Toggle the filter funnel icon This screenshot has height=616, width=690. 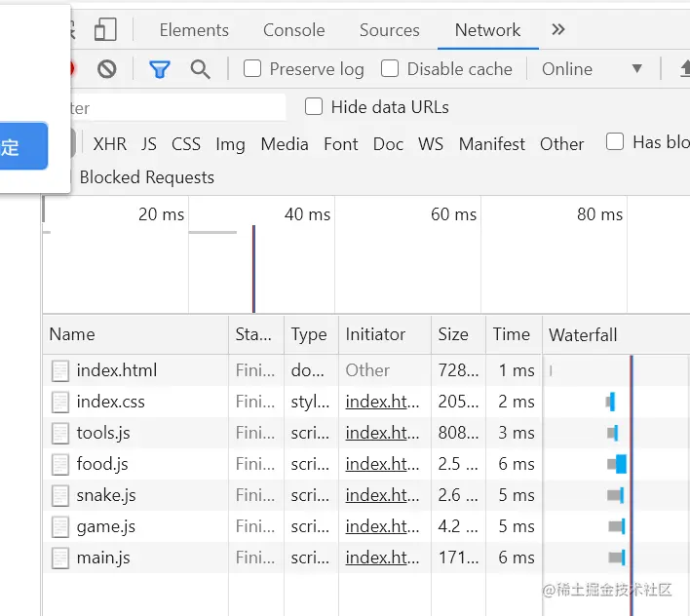[x=160, y=69]
